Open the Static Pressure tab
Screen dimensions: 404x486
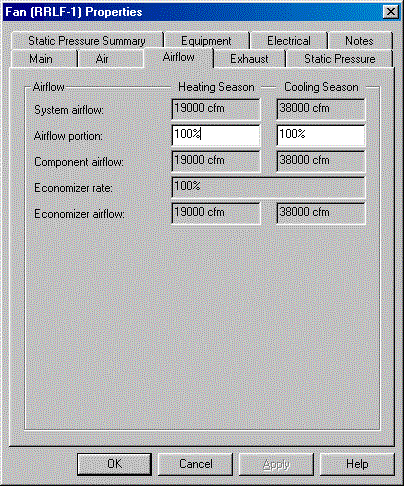340,59
